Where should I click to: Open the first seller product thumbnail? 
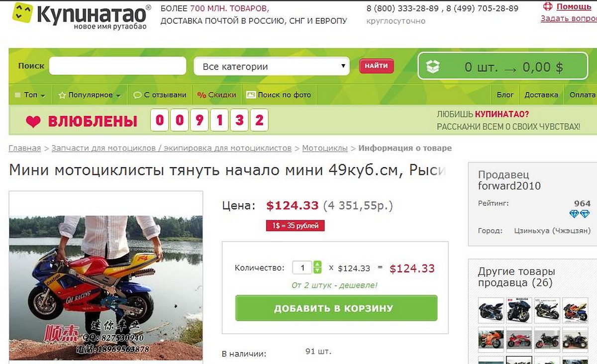coord(491,310)
